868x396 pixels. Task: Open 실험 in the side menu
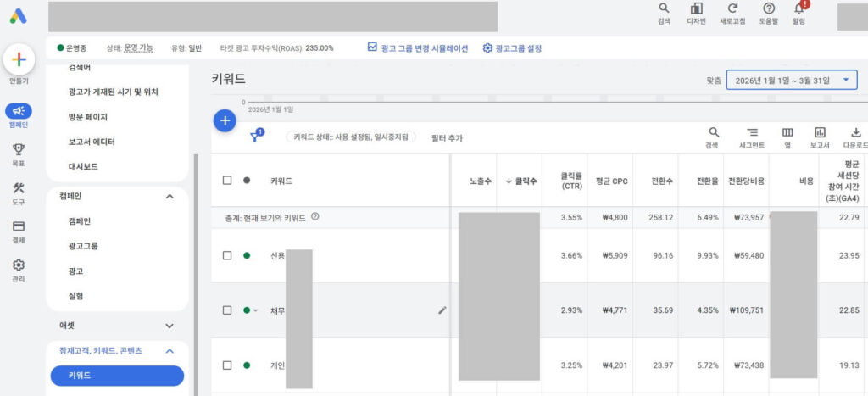(75, 296)
